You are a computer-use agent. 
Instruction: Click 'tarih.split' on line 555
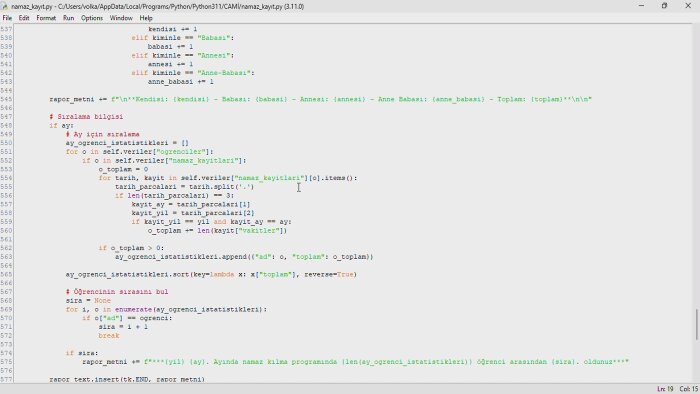[212, 187]
